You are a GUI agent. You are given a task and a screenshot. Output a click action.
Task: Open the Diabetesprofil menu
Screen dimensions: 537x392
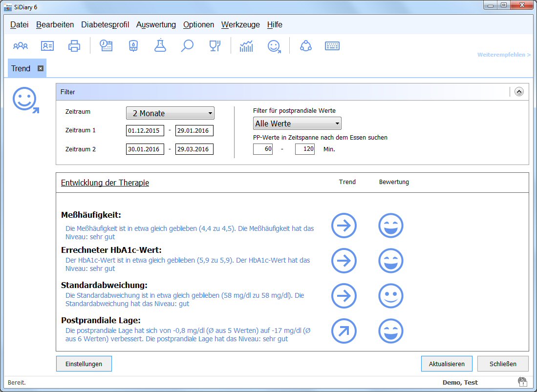pyautogui.click(x=105, y=25)
